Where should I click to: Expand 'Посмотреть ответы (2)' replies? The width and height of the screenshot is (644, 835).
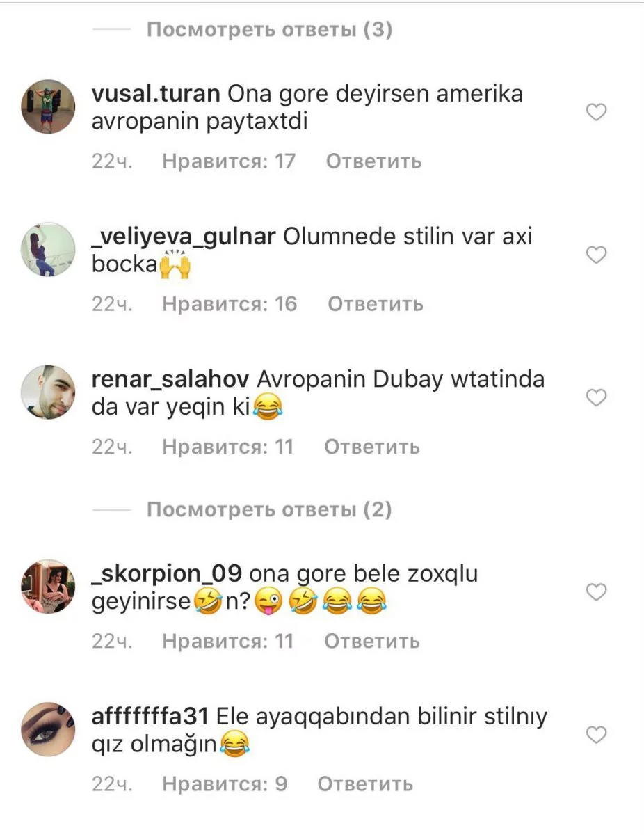click(x=270, y=510)
